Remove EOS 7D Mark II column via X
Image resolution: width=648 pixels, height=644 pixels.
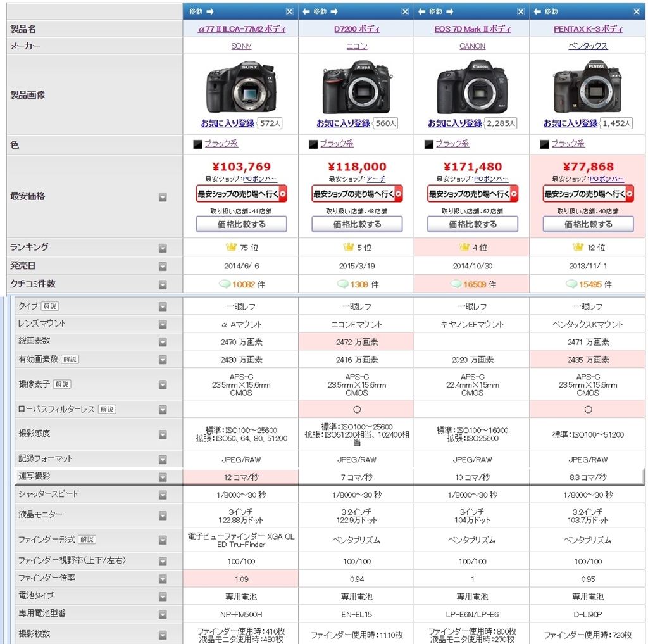(521, 12)
